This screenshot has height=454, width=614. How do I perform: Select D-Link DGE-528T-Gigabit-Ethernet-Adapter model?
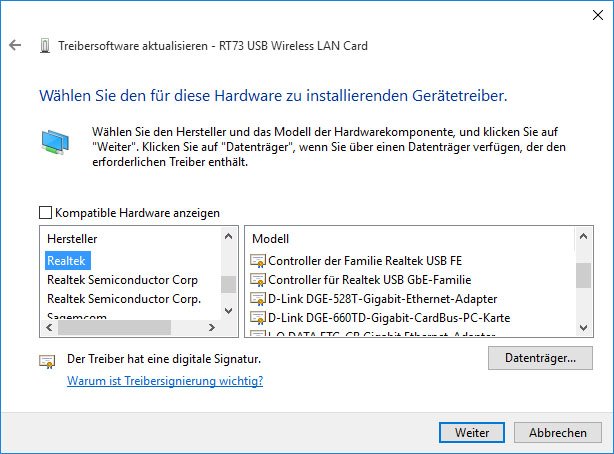[x=383, y=299]
